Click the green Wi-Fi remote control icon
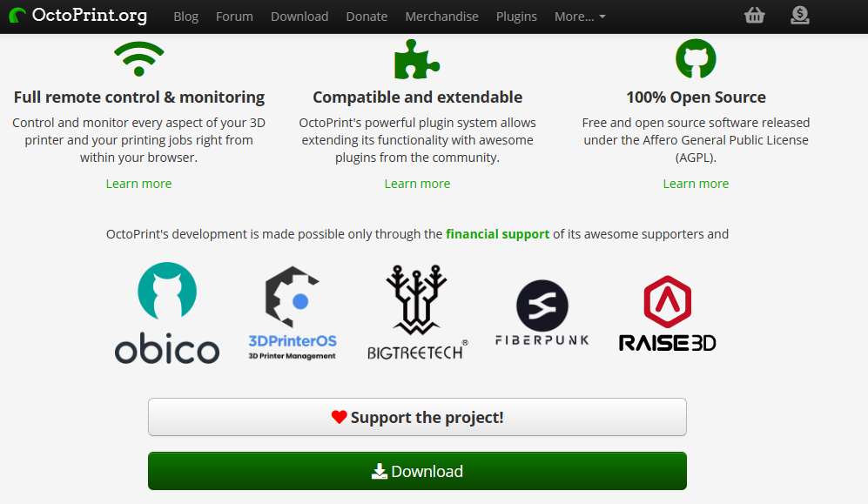868x504 pixels. [x=139, y=58]
